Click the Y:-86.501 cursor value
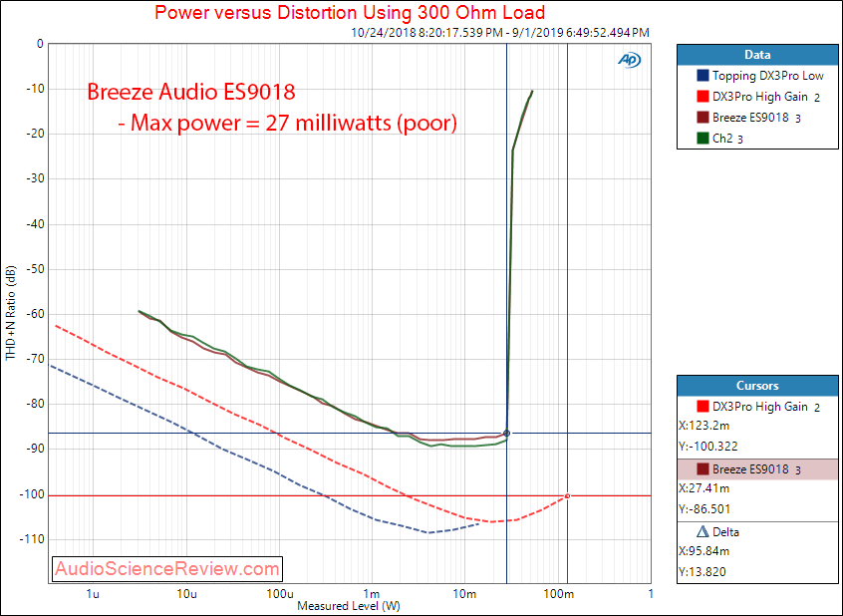 704,509
